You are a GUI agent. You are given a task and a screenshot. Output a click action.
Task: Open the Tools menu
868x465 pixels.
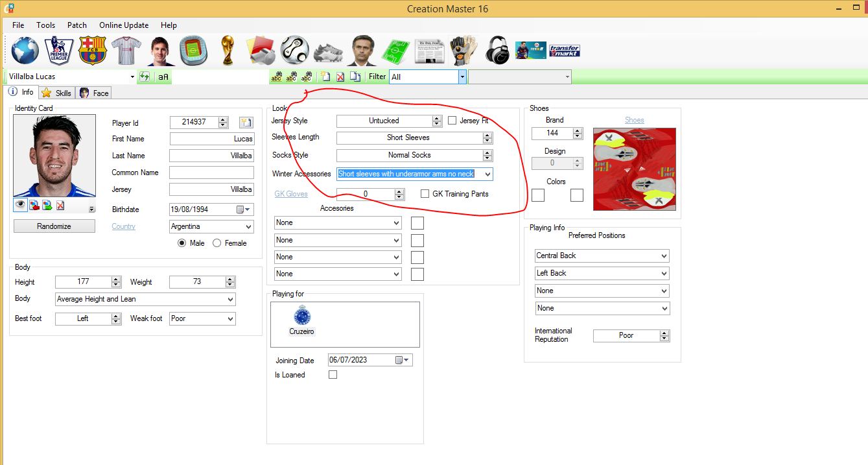pyautogui.click(x=46, y=25)
